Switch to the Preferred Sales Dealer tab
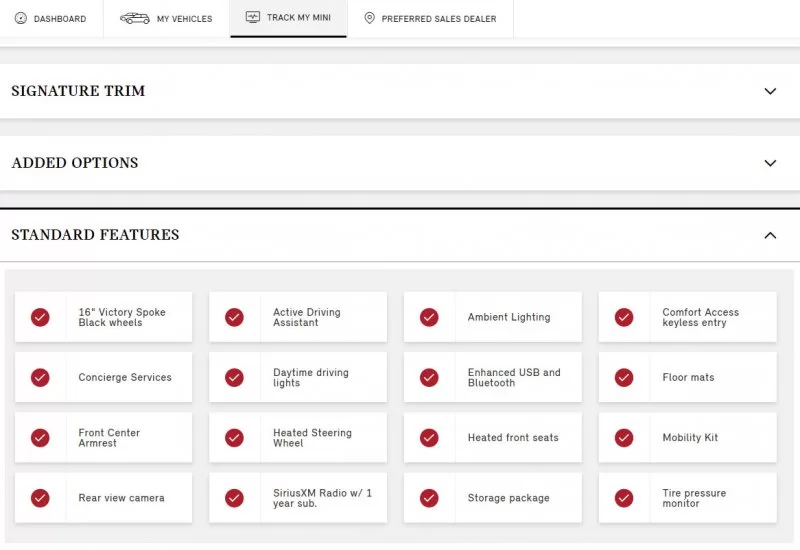 (x=430, y=19)
